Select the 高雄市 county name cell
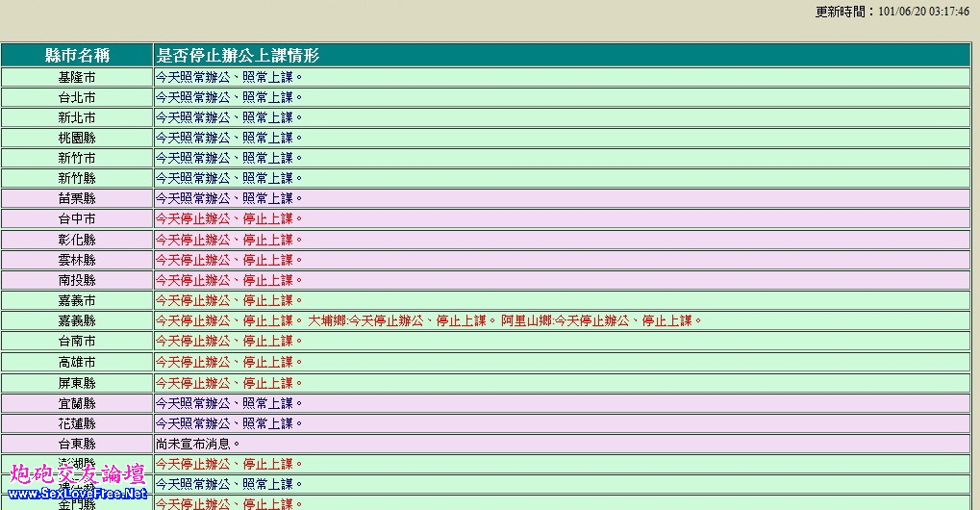The image size is (980, 510). tap(77, 362)
